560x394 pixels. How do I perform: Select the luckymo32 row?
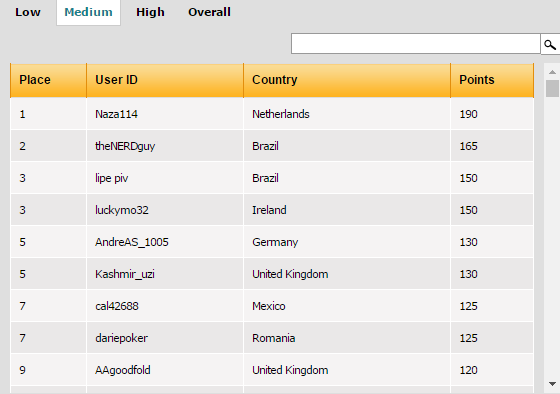(x=272, y=210)
